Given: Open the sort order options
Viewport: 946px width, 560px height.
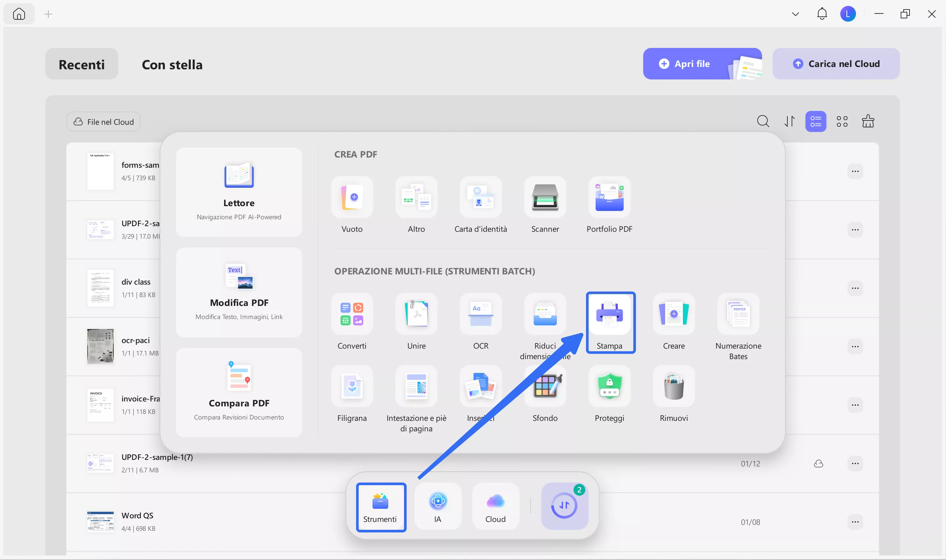Looking at the screenshot, I should coord(789,121).
